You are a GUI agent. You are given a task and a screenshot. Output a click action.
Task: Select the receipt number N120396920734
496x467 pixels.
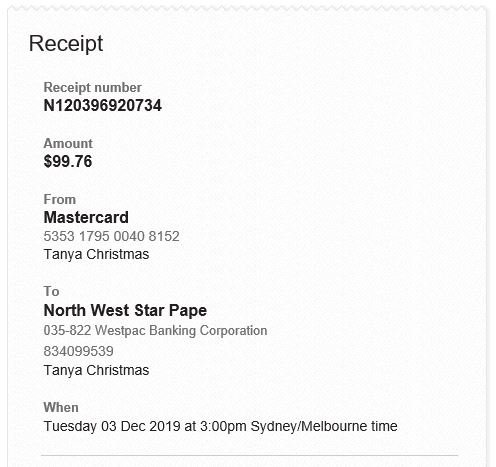(x=102, y=106)
